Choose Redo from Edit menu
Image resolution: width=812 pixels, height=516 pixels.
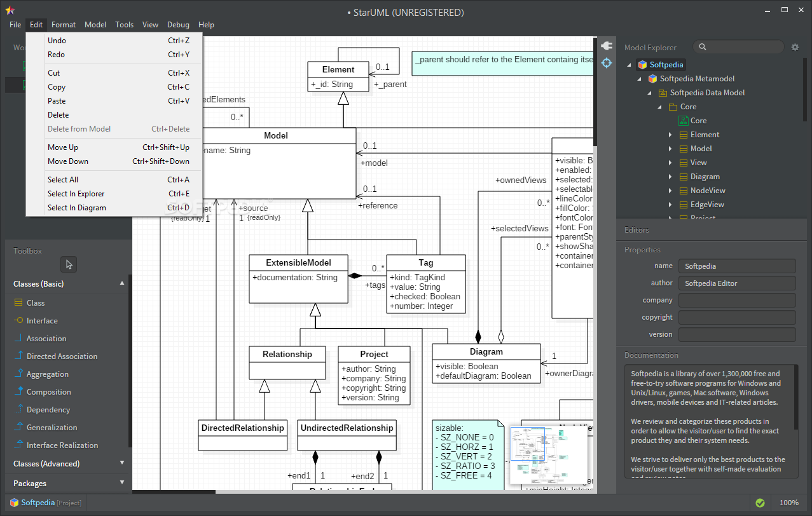click(x=114, y=55)
